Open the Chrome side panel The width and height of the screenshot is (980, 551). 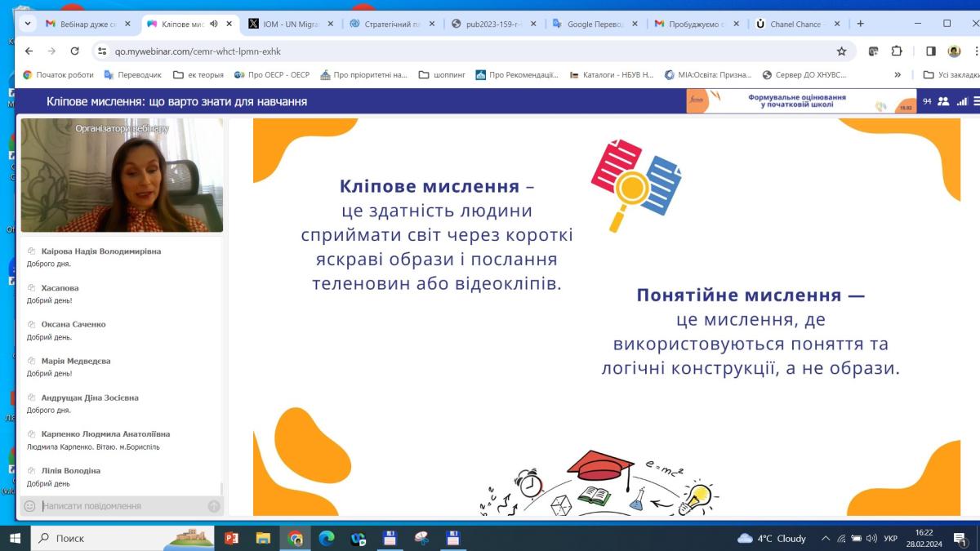coord(930,51)
